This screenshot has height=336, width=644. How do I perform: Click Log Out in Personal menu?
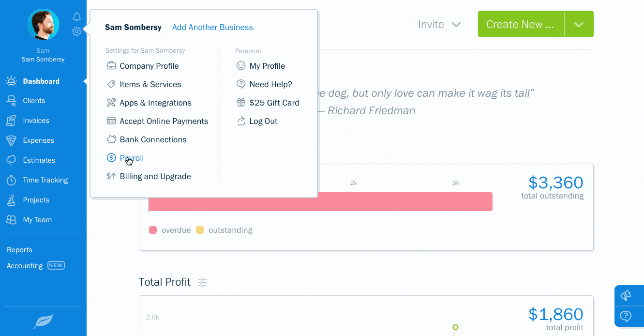pos(263,121)
